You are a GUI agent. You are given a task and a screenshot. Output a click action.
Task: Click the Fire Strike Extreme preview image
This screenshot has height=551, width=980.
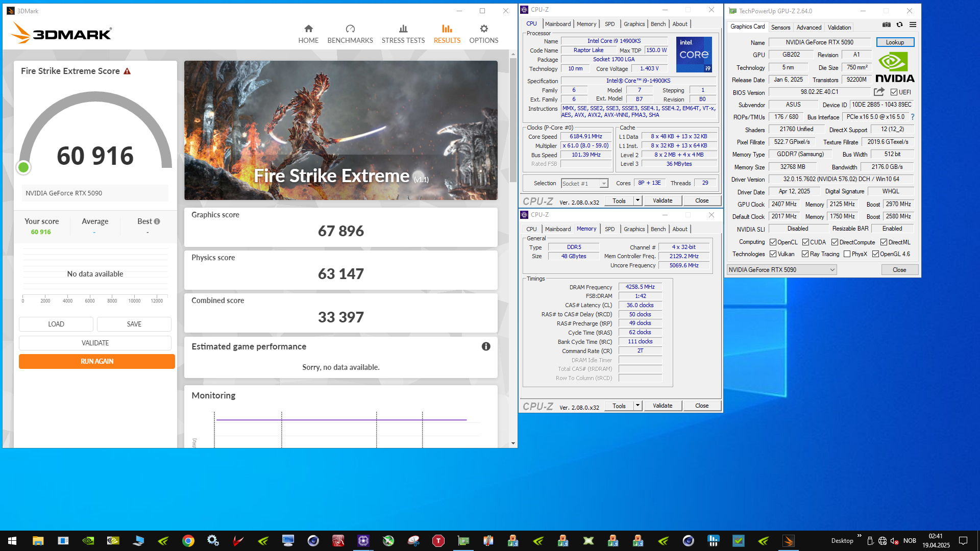pos(341,130)
